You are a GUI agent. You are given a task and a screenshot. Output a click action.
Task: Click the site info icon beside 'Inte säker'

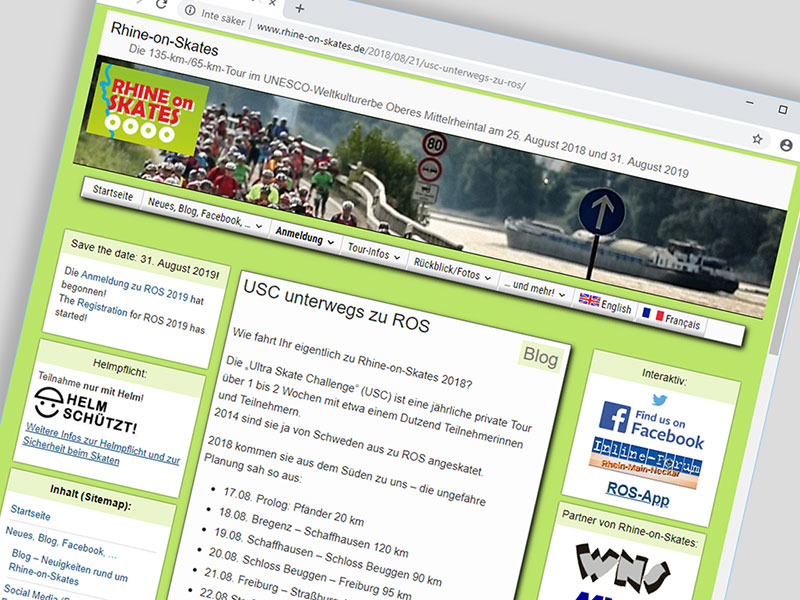point(190,10)
